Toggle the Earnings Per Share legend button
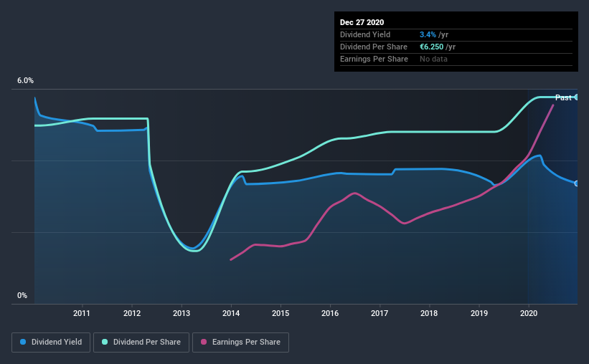Screen dimensions: 589x364 coord(240,343)
